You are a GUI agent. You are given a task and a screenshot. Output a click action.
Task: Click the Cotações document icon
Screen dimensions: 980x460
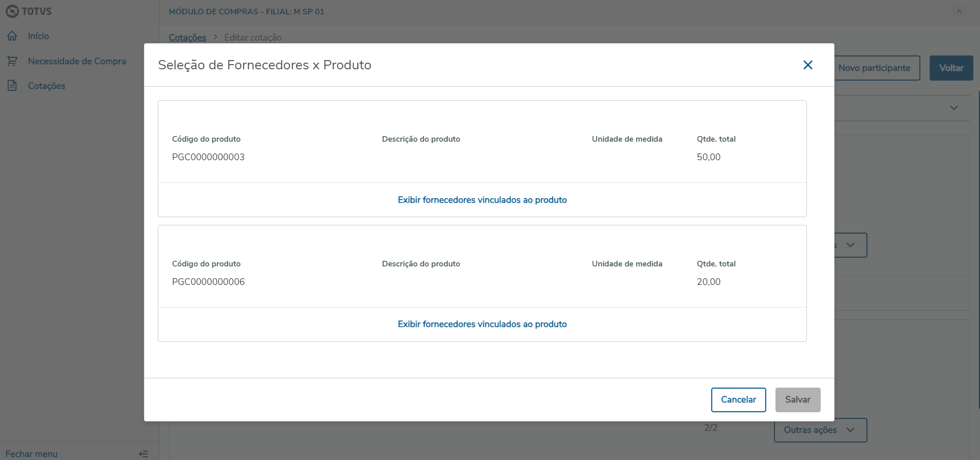tap(12, 86)
